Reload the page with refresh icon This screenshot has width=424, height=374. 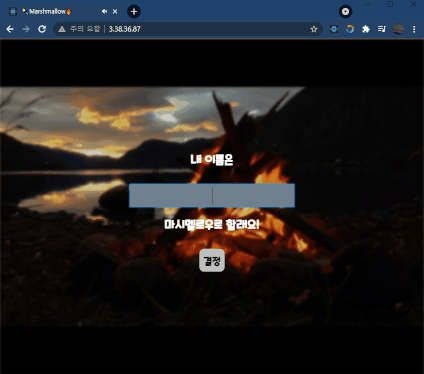tap(42, 29)
